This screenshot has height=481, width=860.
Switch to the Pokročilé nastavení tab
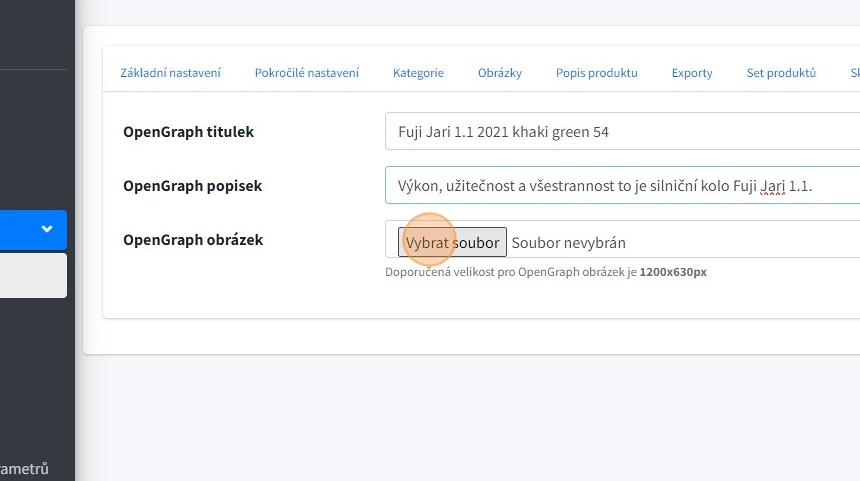306,73
